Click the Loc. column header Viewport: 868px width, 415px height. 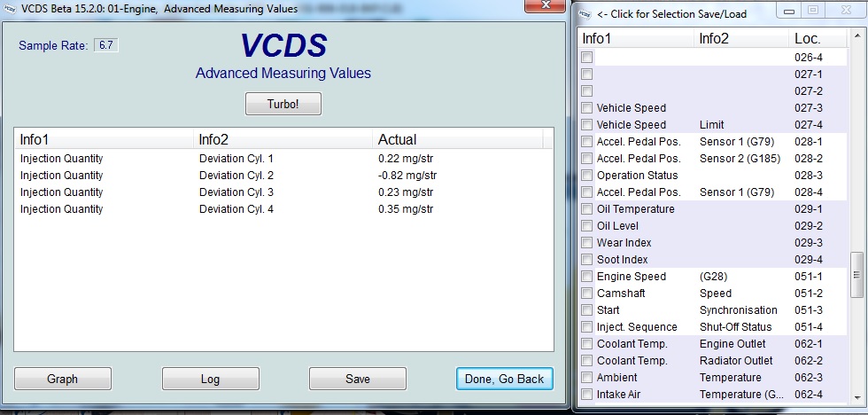click(x=808, y=39)
